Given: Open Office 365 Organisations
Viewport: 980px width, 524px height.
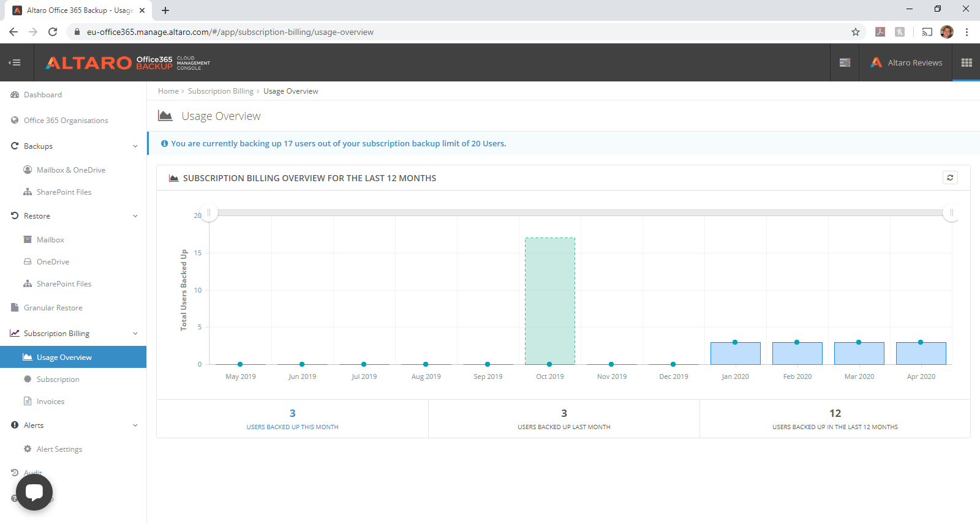Looking at the screenshot, I should [x=66, y=121].
